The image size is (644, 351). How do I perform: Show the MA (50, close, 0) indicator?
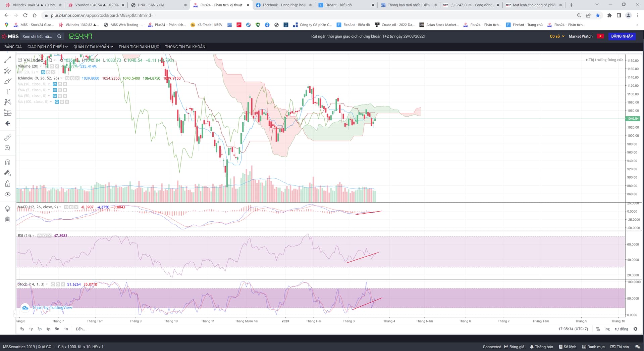(x=55, y=96)
